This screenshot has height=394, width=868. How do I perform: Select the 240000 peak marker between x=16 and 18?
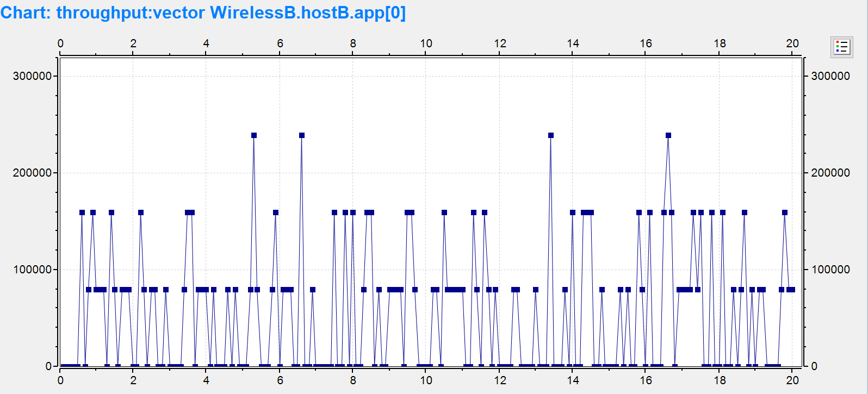tap(668, 135)
